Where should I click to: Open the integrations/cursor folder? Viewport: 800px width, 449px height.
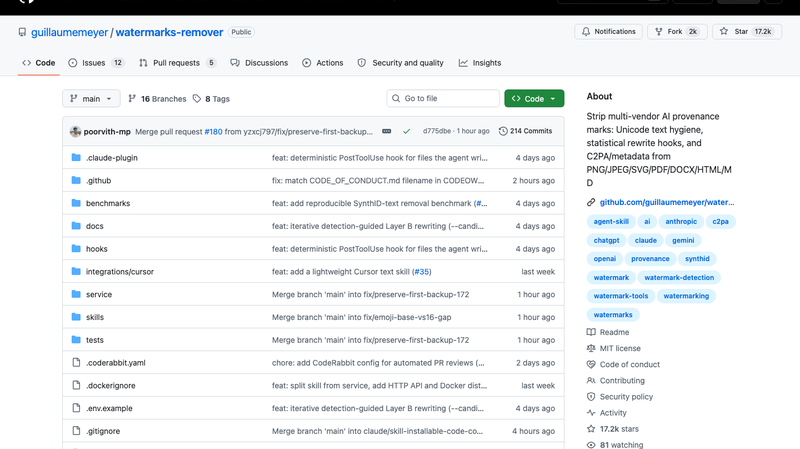119,271
